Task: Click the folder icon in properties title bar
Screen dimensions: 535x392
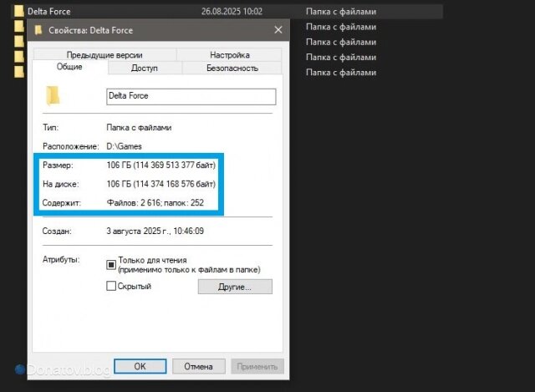Action: pyautogui.click(x=38, y=30)
